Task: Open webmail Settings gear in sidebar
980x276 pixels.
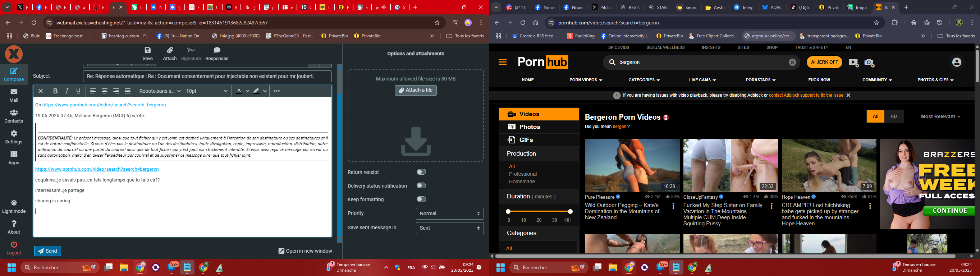Action: point(14,137)
